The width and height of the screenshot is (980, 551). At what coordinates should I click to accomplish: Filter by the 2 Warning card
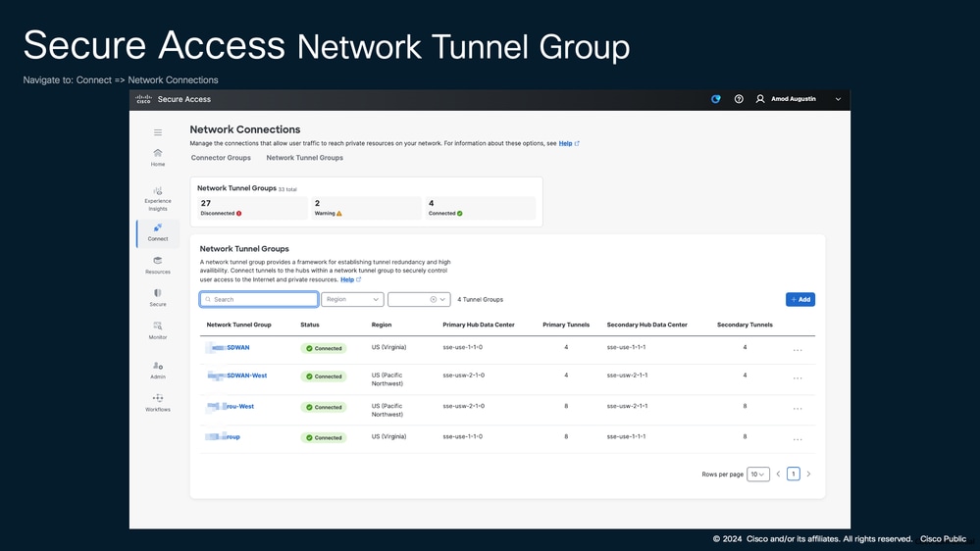[x=366, y=208]
